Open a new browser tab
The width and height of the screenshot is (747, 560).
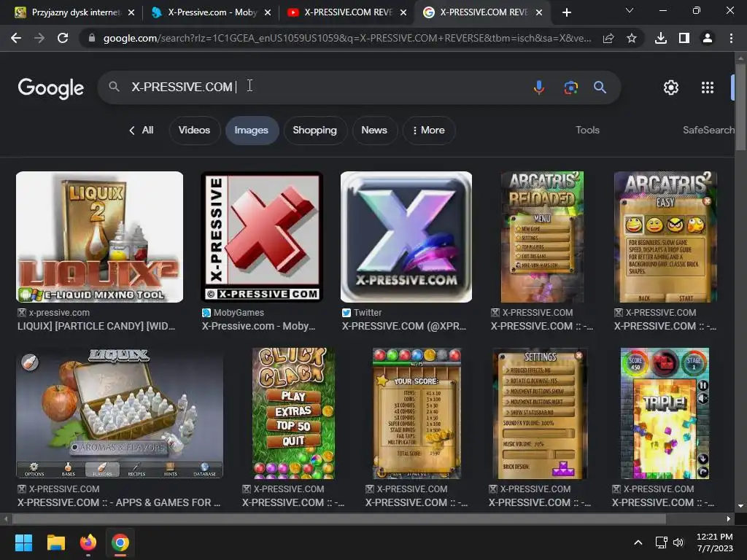[x=566, y=12]
